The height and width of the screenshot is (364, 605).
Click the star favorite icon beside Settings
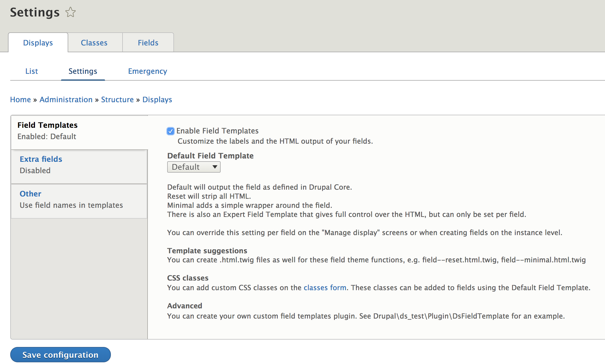(70, 12)
